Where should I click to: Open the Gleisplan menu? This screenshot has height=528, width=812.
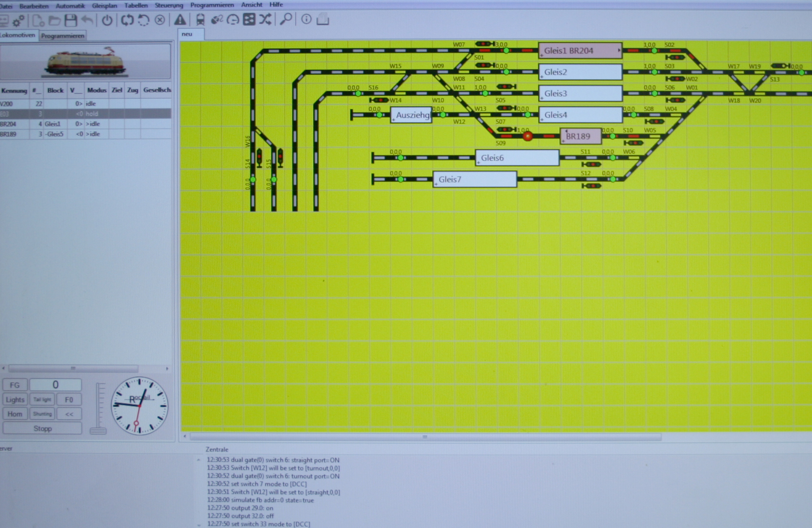104,5
